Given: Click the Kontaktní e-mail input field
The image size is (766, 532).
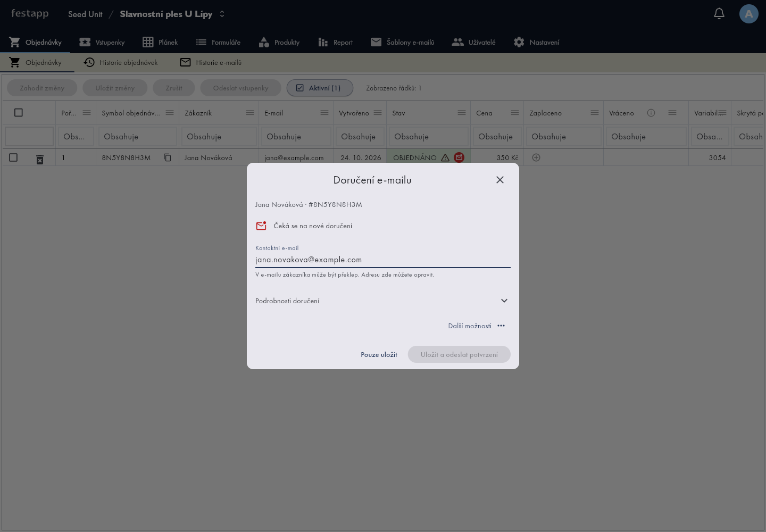Looking at the screenshot, I should click(383, 260).
